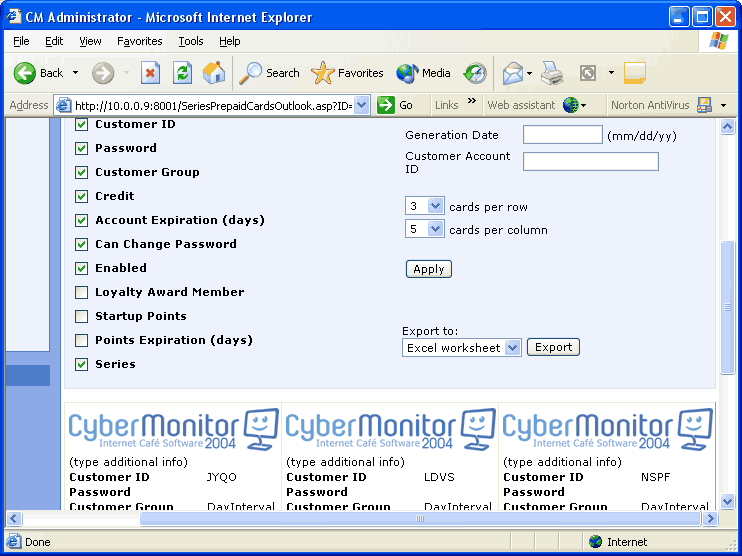Check the Loyalty Award Member checkbox
Image resolution: width=742 pixels, height=556 pixels.
pyautogui.click(x=81, y=292)
